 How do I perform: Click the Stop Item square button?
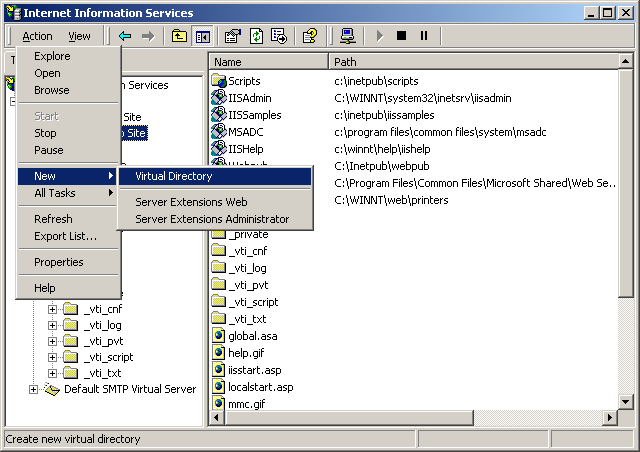tap(402, 36)
